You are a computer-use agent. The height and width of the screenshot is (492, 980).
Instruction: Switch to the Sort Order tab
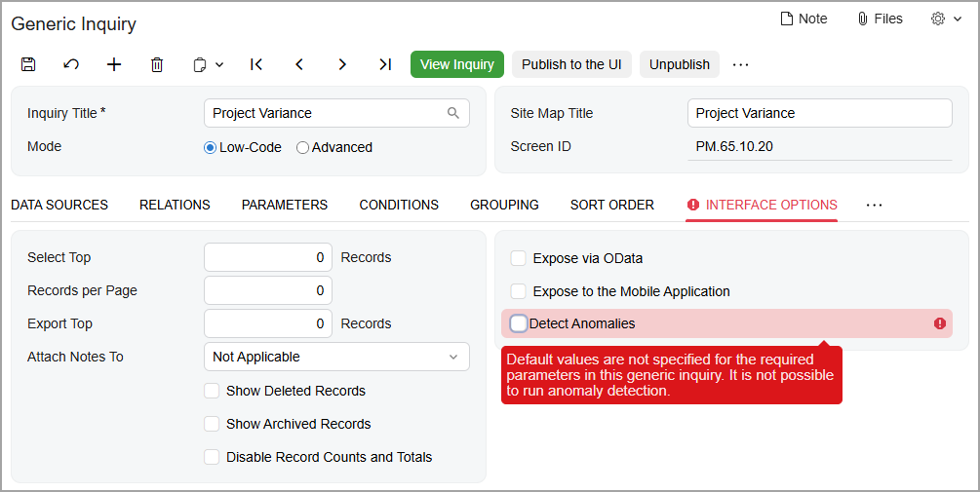611,205
